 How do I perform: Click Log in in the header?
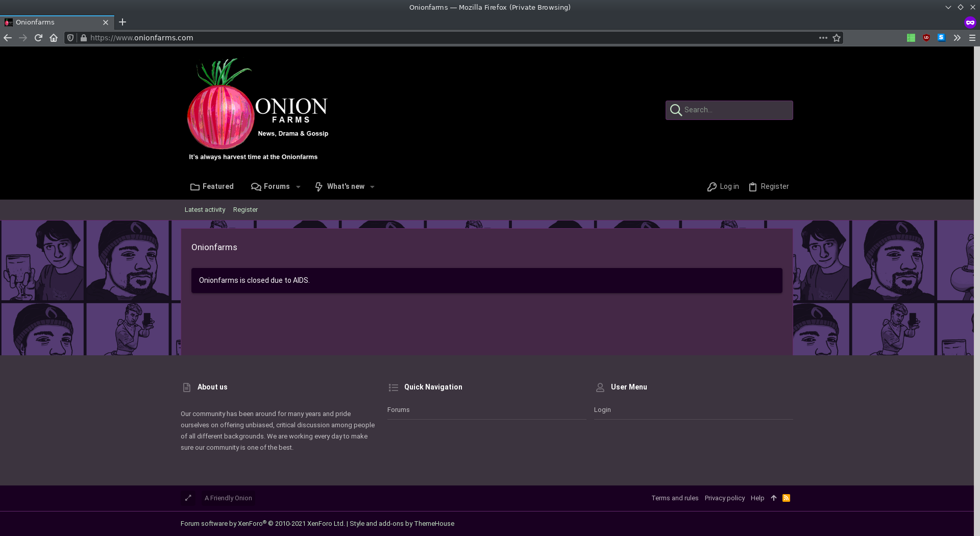pos(723,187)
